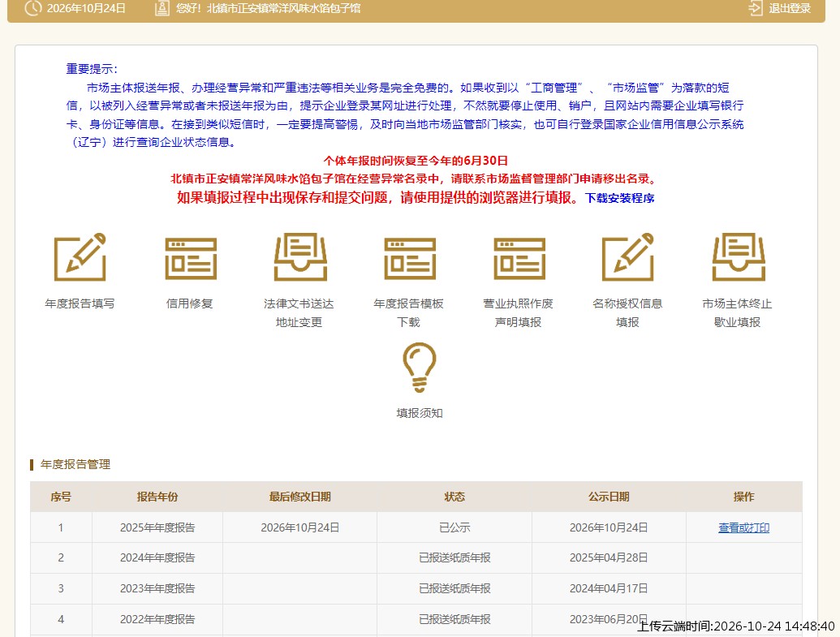Screen dimensions: 840x637
Task: Open the 下载安装程序 link
Action: 620,198
